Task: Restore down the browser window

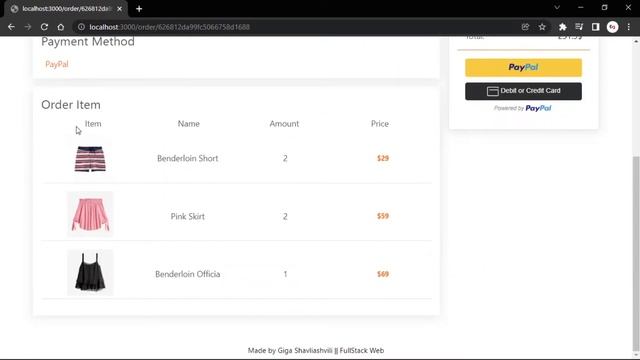Action: (x=604, y=7)
